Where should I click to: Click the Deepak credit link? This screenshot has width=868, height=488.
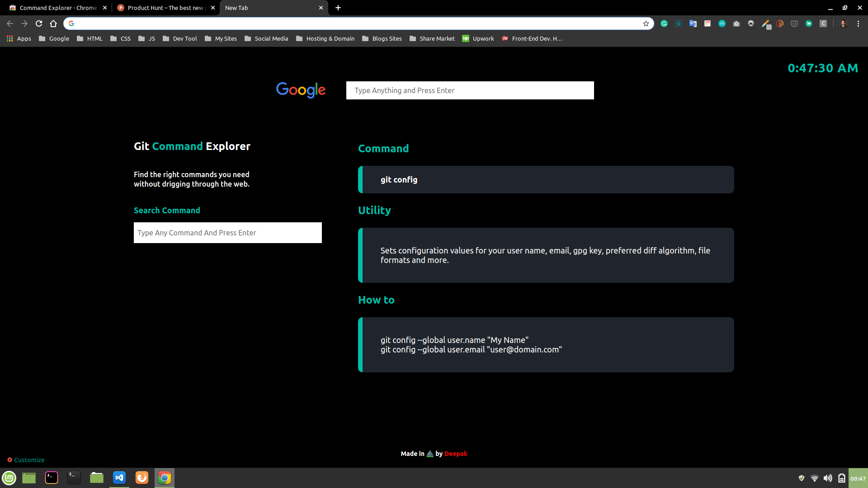455,453
